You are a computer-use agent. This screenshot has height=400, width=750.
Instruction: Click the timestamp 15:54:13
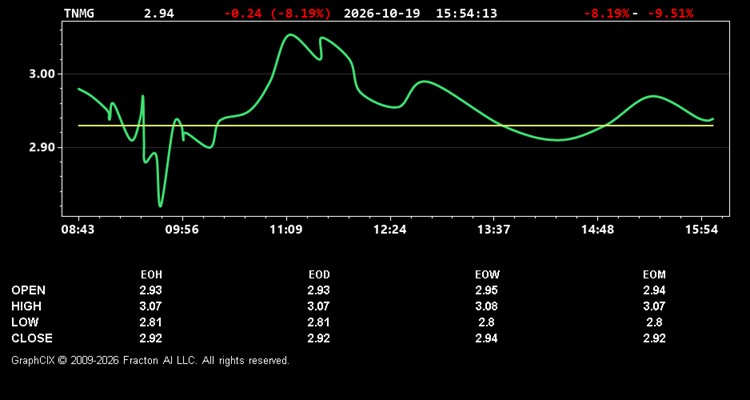click(x=466, y=13)
